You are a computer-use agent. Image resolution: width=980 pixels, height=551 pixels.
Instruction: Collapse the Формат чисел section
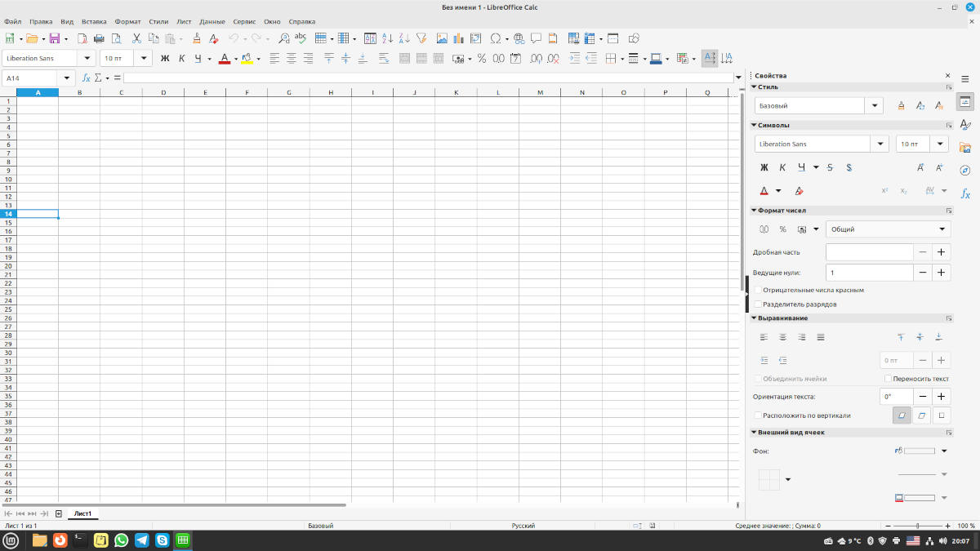point(755,211)
